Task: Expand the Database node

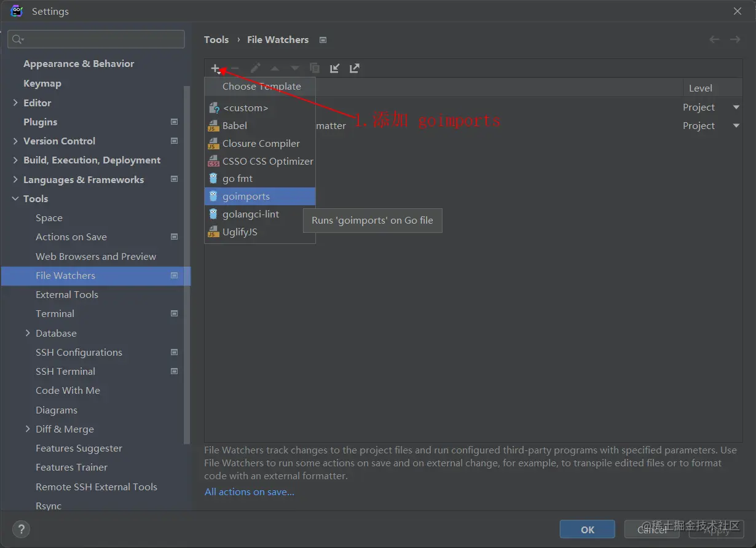Action: [x=28, y=333]
